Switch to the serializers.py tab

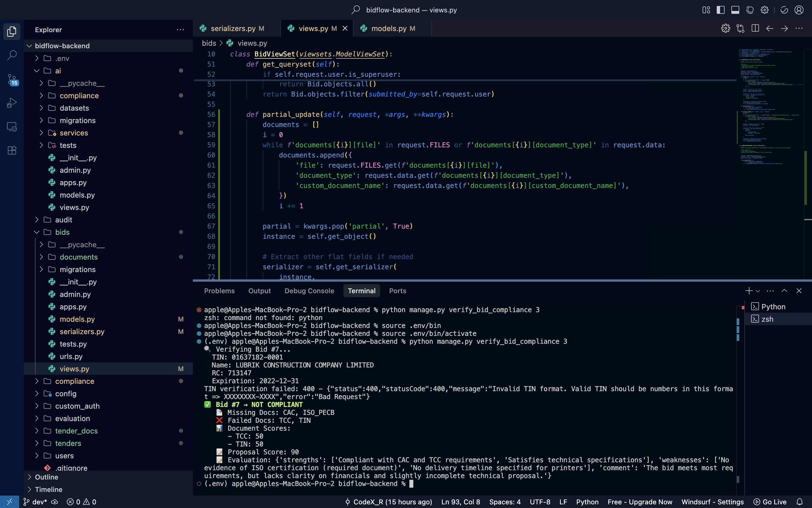(236, 29)
